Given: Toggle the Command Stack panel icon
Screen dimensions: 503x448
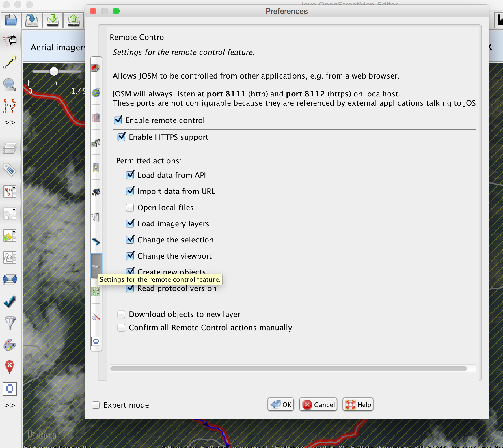Looking at the screenshot, I should [10, 236].
